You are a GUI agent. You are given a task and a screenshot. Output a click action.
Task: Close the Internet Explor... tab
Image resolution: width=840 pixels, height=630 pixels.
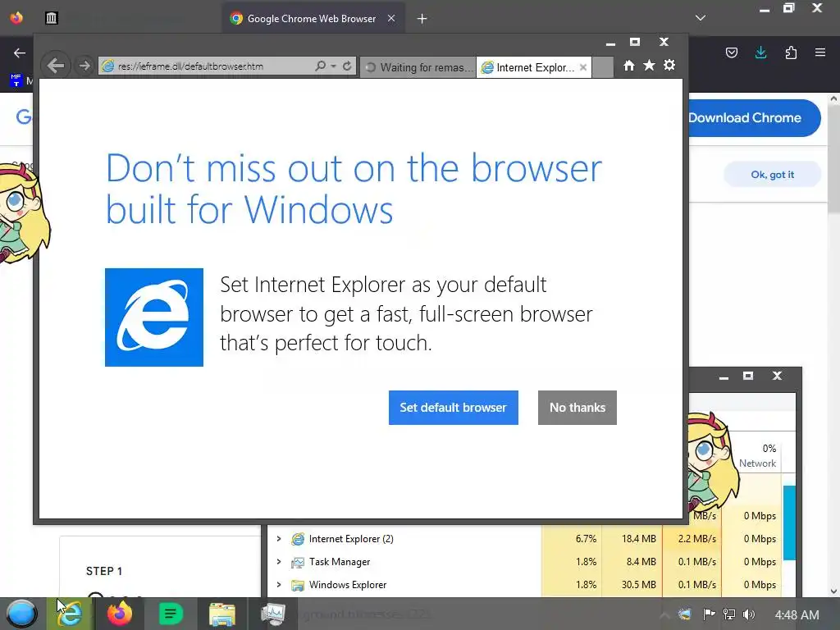[x=583, y=67]
